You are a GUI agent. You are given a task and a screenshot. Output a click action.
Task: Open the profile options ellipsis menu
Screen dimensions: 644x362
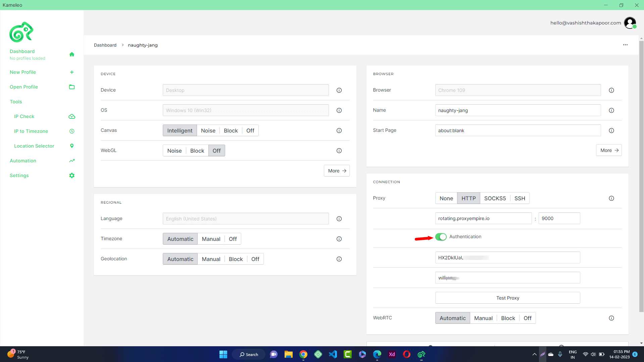tap(625, 45)
